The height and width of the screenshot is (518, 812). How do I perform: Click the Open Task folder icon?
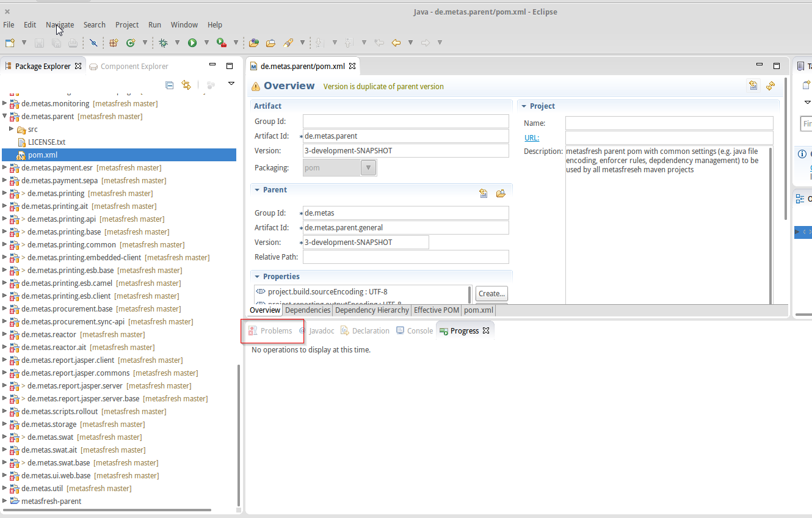coord(270,43)
